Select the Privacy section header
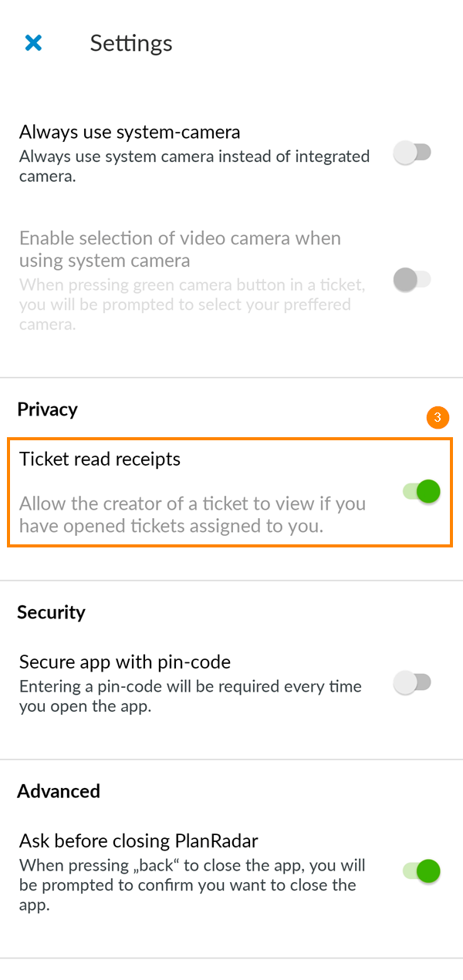 [47, 409]
